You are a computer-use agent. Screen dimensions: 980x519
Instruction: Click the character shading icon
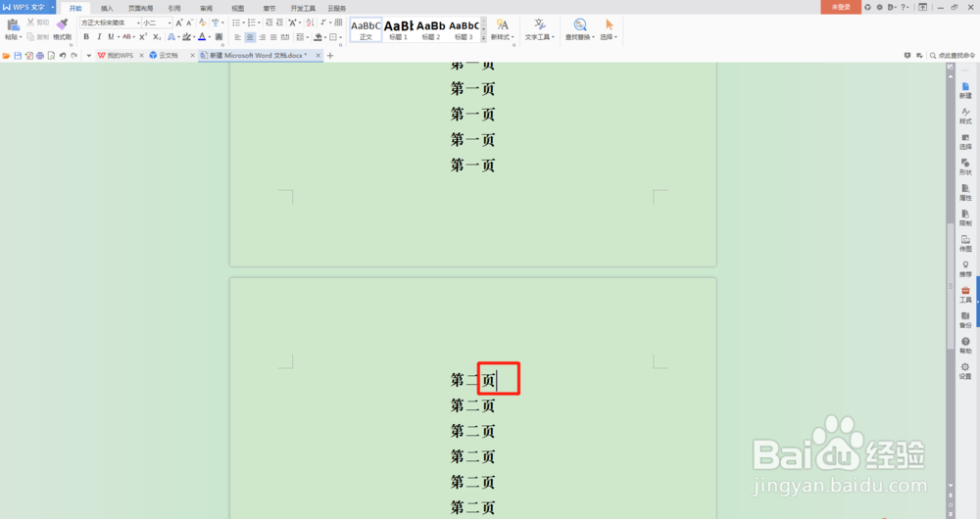(219, 37)
